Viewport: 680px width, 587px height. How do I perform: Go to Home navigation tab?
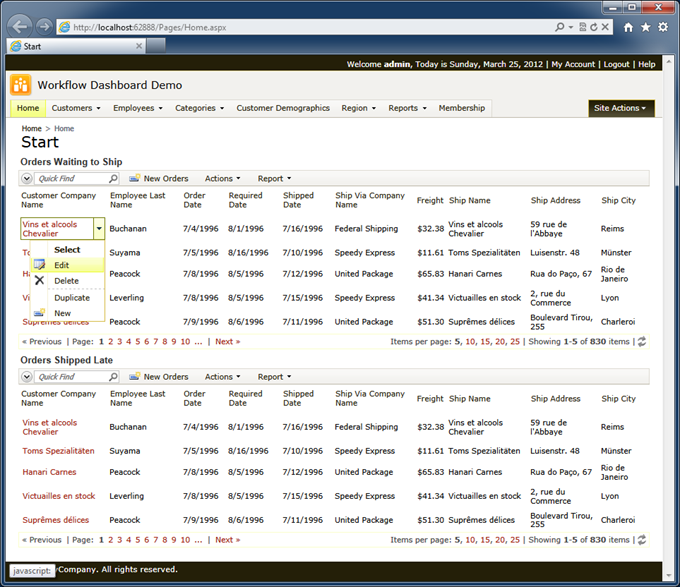[x=28, y=108]
